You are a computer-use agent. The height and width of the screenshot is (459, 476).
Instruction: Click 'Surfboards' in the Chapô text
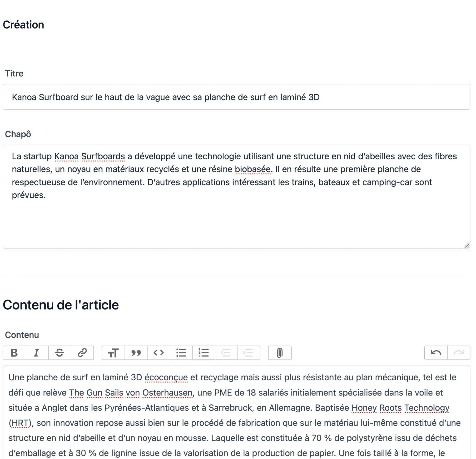pyautogui.click(x=103, y=157)
